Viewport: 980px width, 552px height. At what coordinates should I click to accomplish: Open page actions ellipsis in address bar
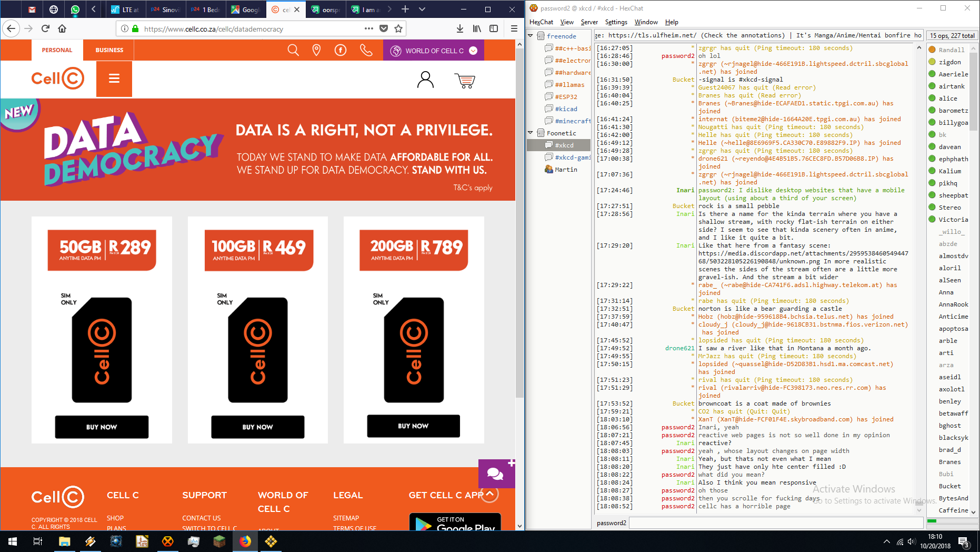click(x=369, y=28)
